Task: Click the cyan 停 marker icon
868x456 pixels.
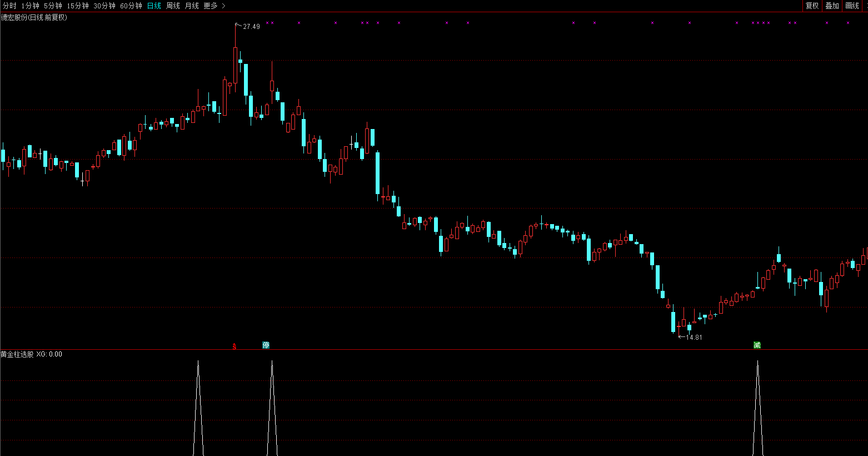Action: pos(266,345)
